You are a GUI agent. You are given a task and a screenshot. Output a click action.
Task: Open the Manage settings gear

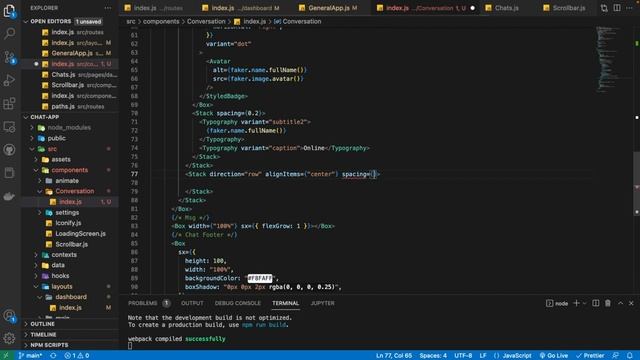[x=9, y=338]
